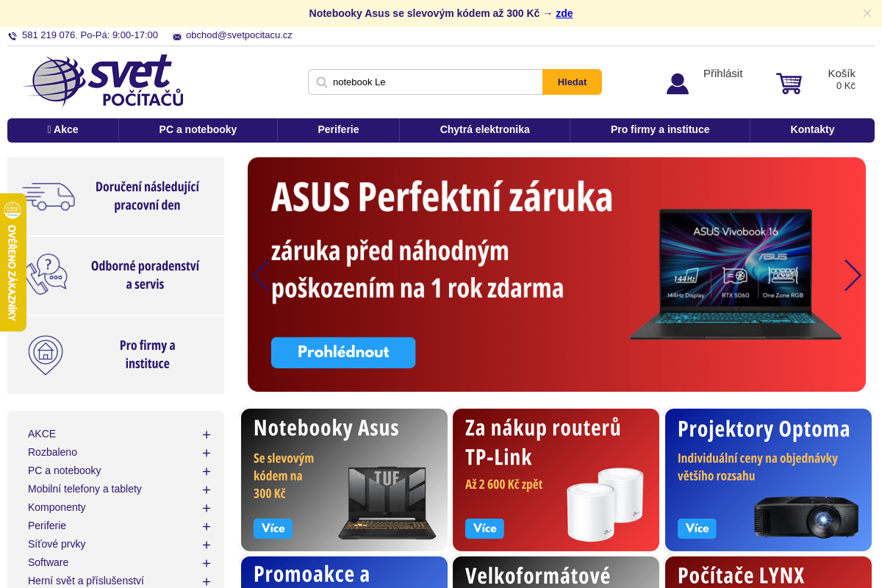
Task: Click the delivery van icon
Action: 49,196
